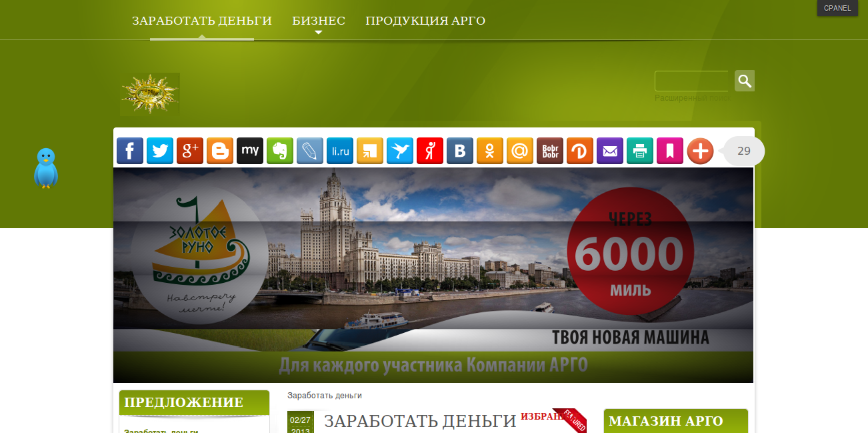The width and height of the screenshot is (868, 433).
Task: Share page on Facebook
Action: tap(130, 151)
